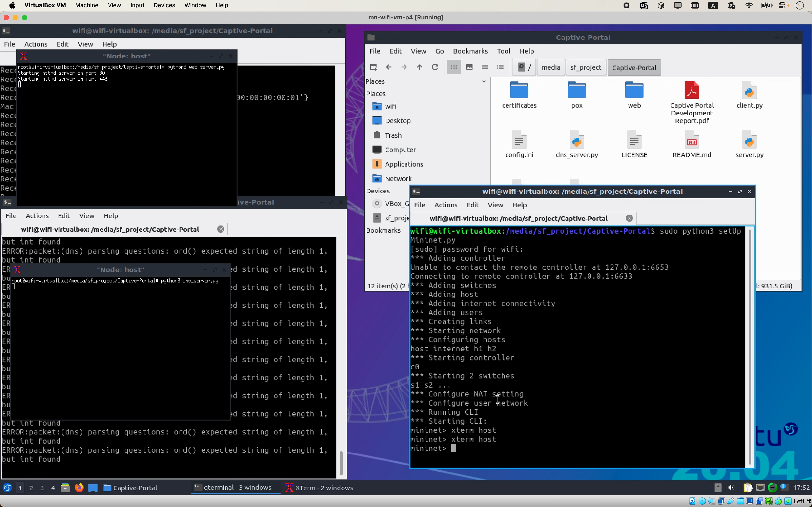Image resolution: width=812 pixels, height=507 pixels.
Task: Open the XTerm windows group in taskbar
Action: point(319,488)
